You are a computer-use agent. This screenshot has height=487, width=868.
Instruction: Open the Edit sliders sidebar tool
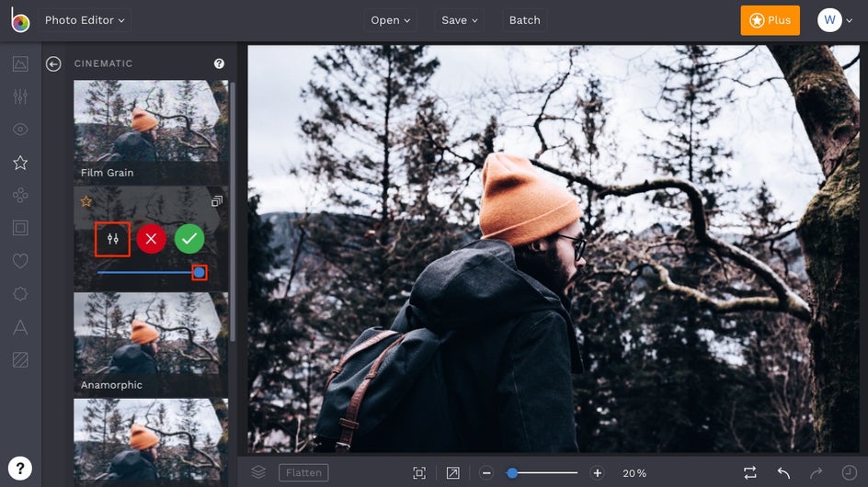point(20,96)
